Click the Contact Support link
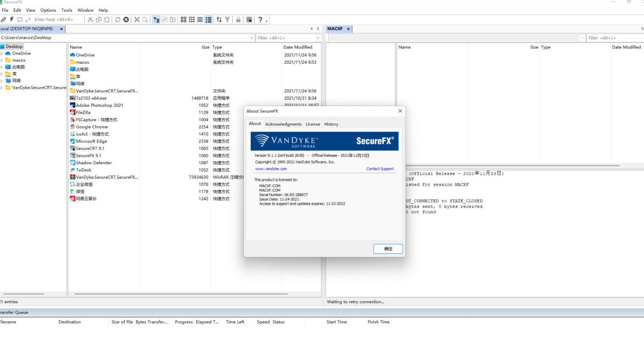The width and height of the screenshot is (644, 351). (x=380, y=169)
